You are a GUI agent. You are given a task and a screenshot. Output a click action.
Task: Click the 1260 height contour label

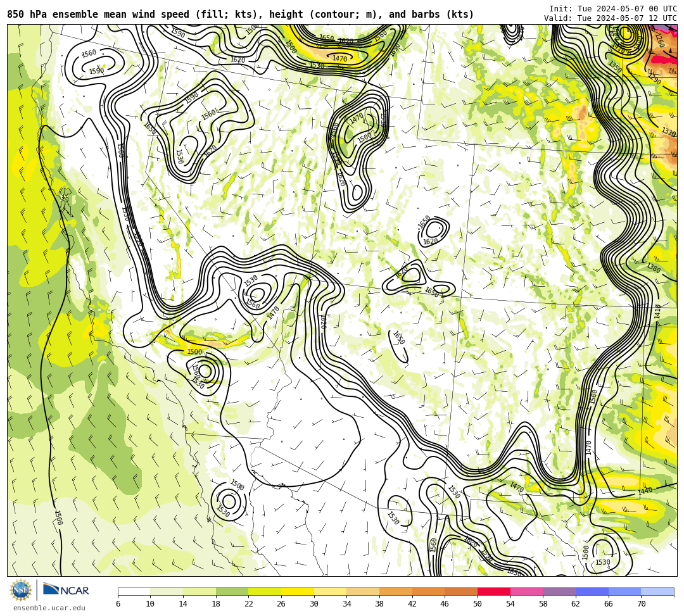(659, 41)
